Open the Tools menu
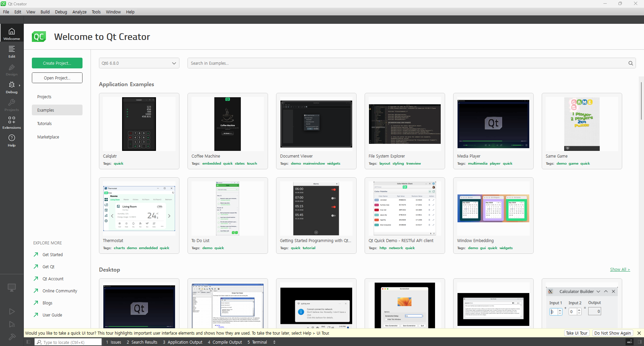This screenshot has width=644, height=346. (x=96, y=12)
